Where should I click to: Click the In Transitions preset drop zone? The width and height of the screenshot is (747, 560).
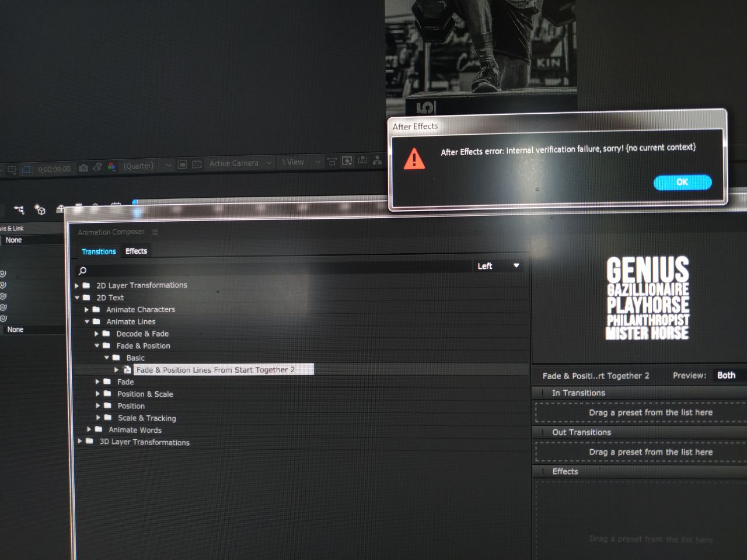[641, 412]
